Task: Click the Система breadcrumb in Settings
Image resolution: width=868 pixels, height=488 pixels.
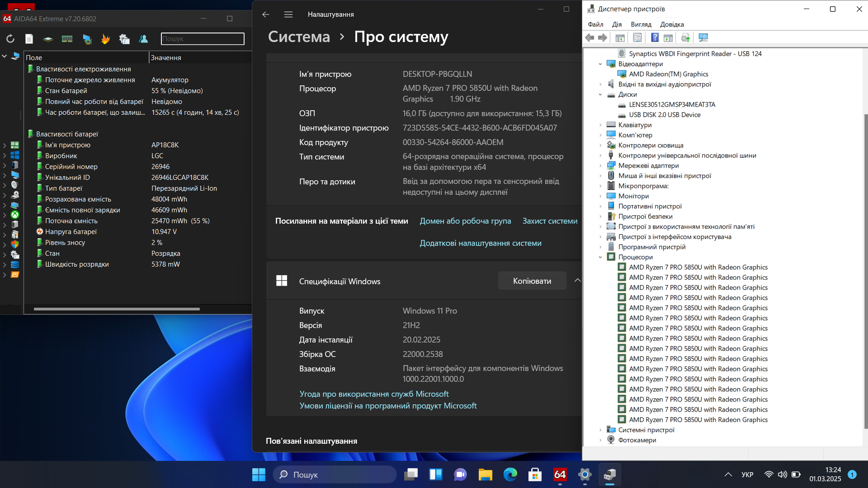Action: tap(299, 37)
